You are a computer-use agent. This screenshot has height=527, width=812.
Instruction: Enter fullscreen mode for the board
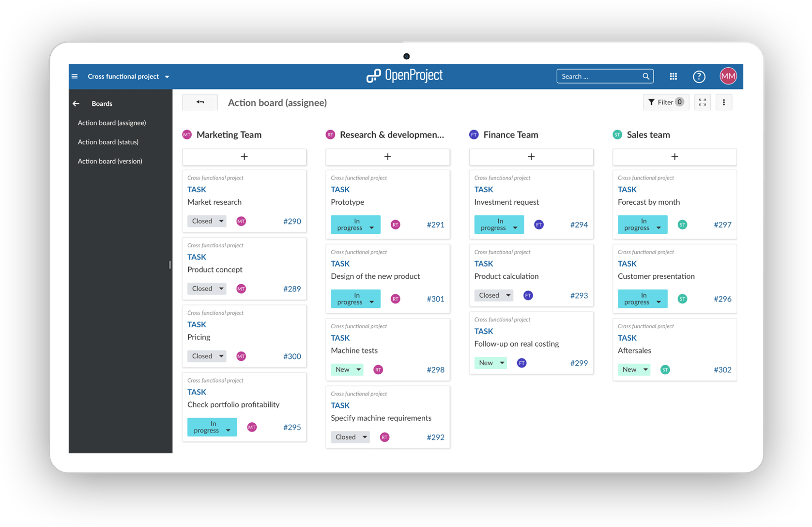click(702, 102)
